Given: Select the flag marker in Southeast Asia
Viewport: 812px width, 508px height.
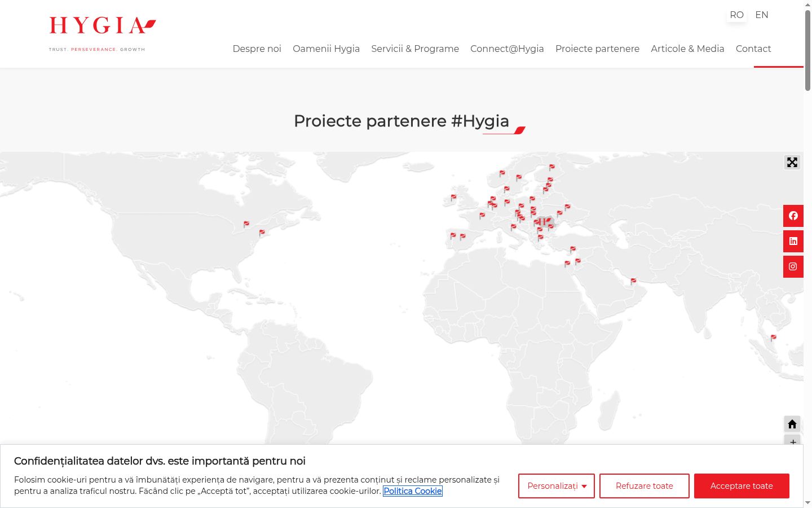Looking at the screenshot, I should (x=773, y=338).
